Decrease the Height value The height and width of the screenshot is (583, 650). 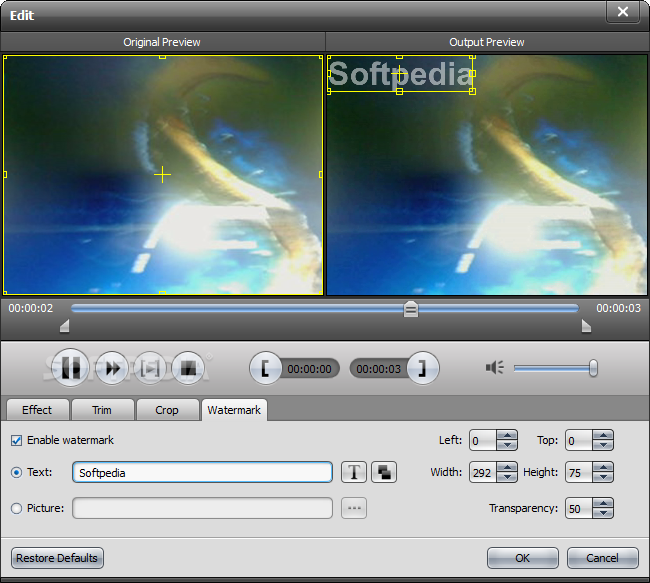[x=603, y=477]
